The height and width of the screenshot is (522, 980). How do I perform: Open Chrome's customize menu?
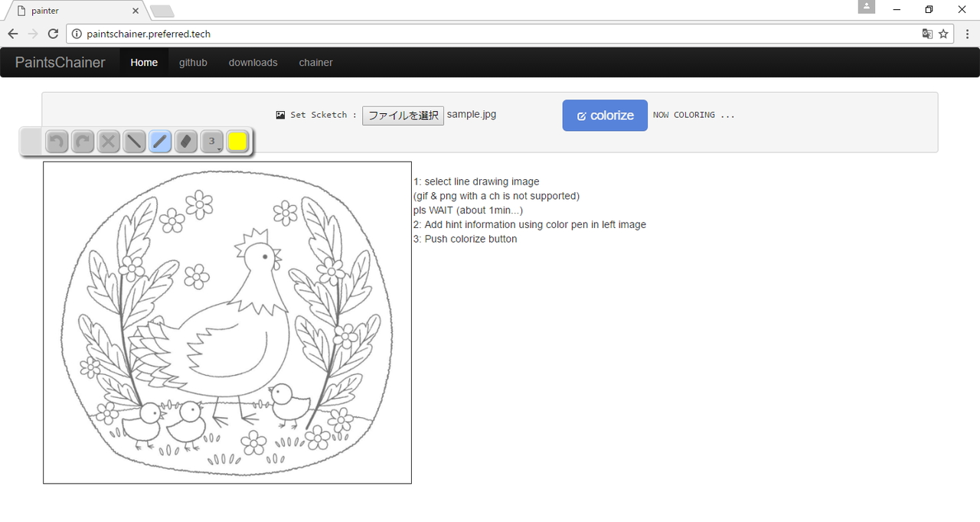(x=966, y=34)
